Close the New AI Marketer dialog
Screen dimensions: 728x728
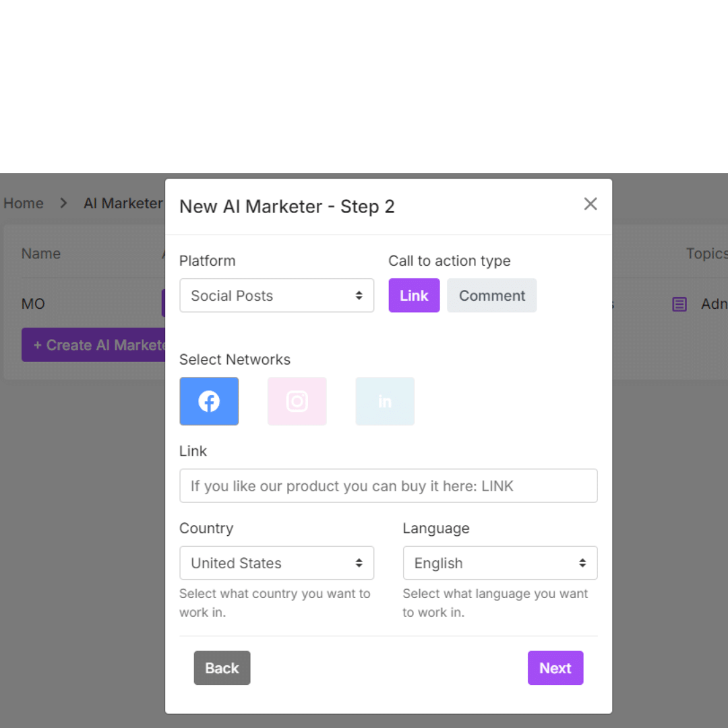tap(590, 204)
